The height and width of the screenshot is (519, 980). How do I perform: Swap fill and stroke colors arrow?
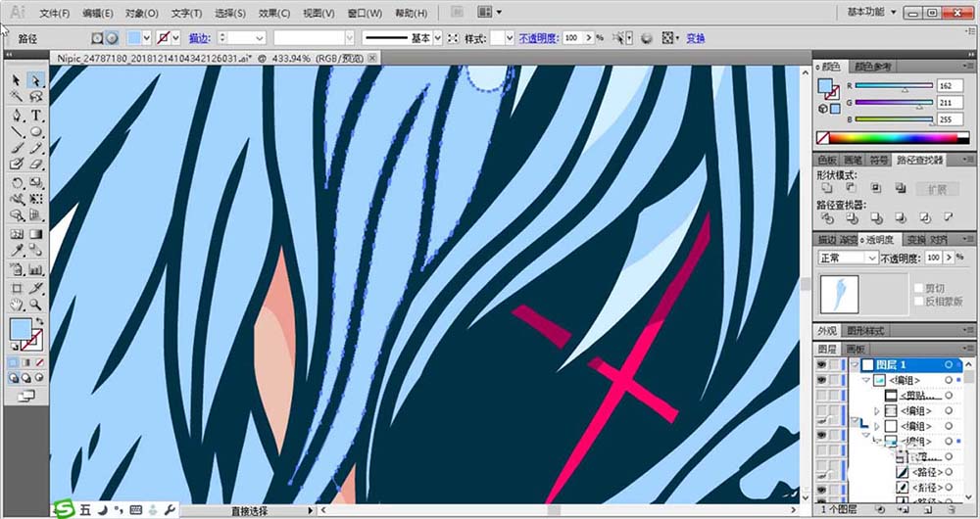point(39,321)
